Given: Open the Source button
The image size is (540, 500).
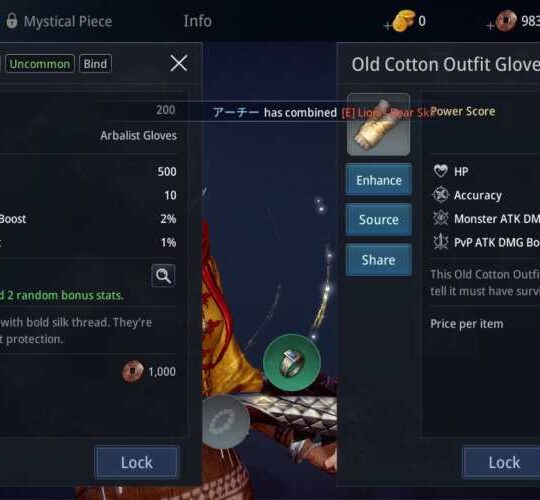Looking at the screenshot, I should coord(378,220).
